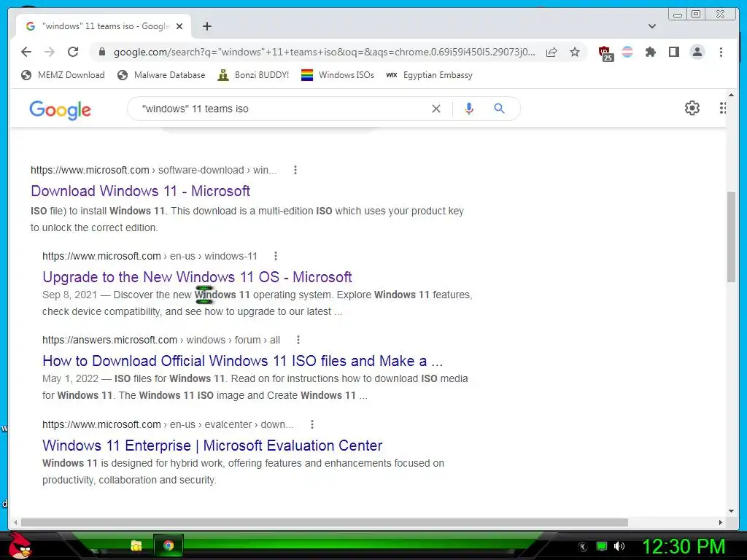The height and width of the screenshot is (560, 747).
Task: Submit search with the magnifier icon
Action: tap(499, 109)
